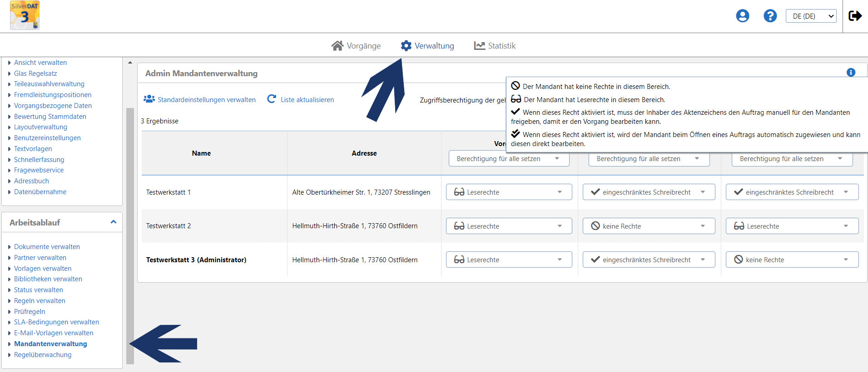Collapse the Arbeitsablauf panel chevron
The height and width of the screenshot is (372, 868).
coord(114,222)
